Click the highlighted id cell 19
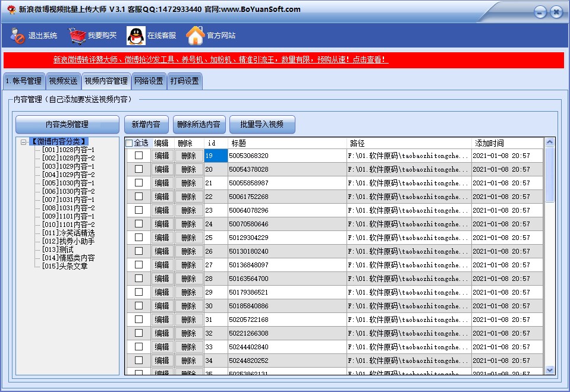The width and height of the screenshot is (570, 392). pyautogui.click(x=216, y=156)
